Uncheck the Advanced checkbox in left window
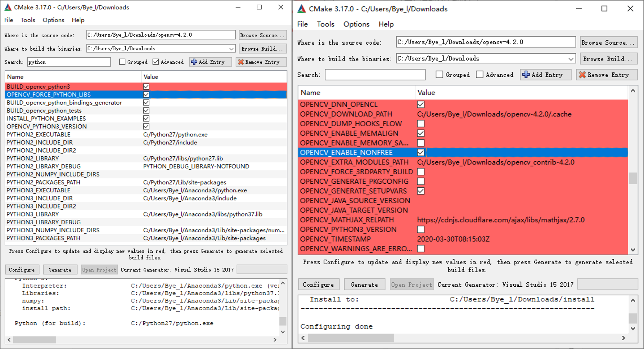644x349 pixels. (156, 62)
